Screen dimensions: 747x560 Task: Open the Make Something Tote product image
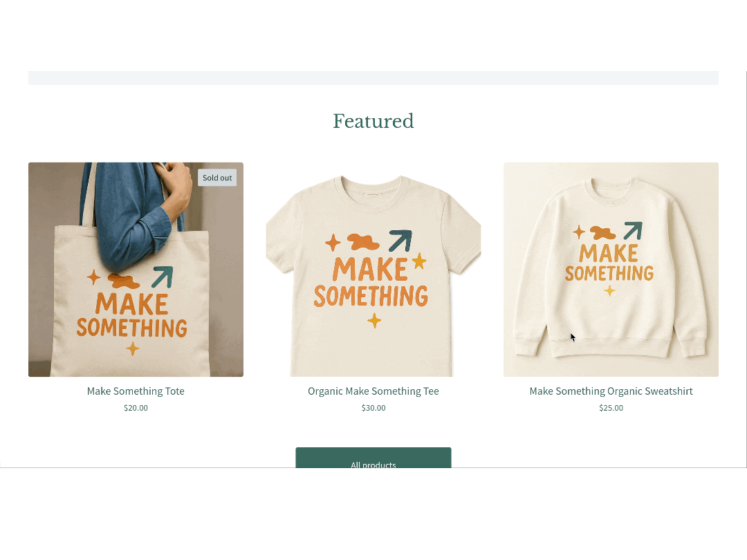point(136,270)
